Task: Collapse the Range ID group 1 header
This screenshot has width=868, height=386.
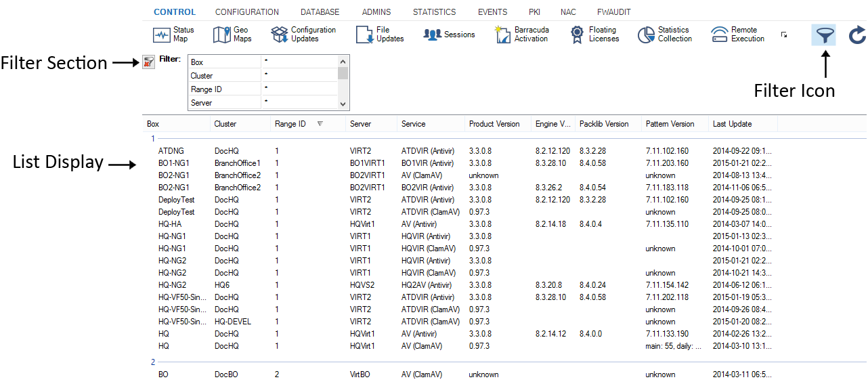Action: (153, 139)
